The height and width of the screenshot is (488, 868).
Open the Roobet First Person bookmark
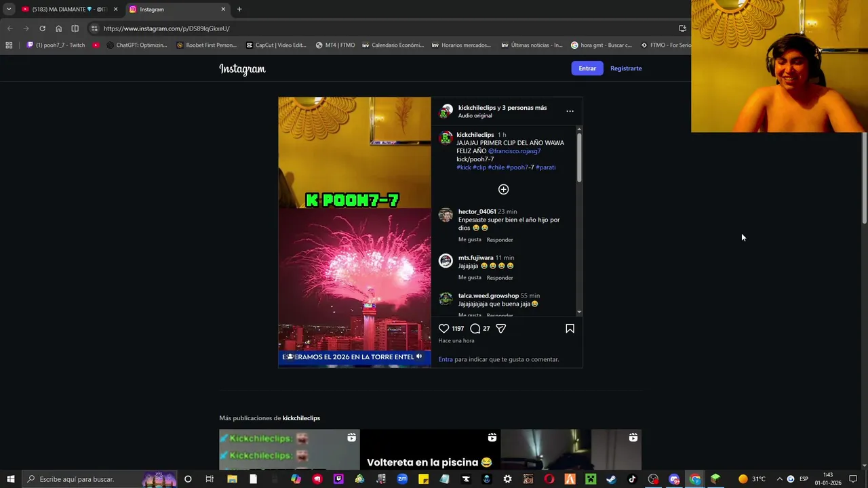click(206, 45)
